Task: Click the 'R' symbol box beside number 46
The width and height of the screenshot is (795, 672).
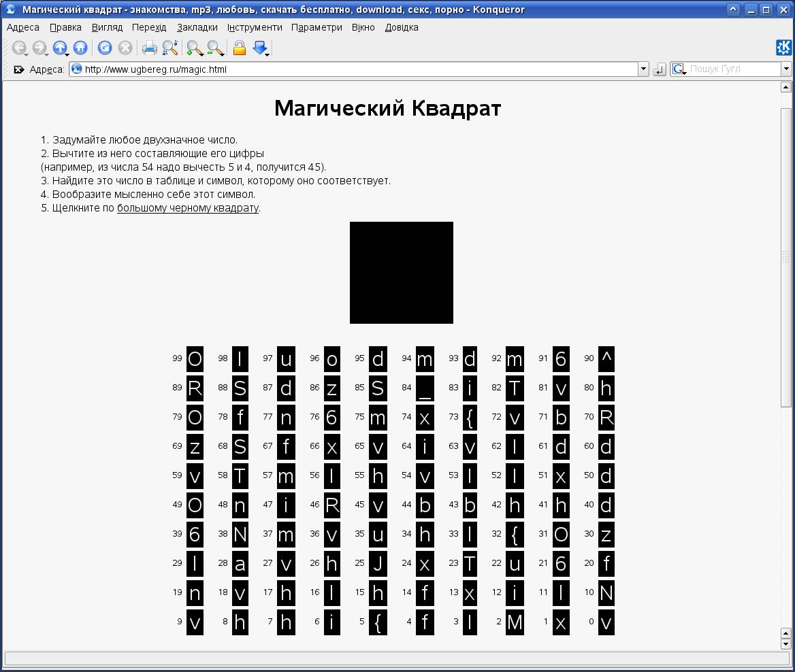Action: (332, 505)
